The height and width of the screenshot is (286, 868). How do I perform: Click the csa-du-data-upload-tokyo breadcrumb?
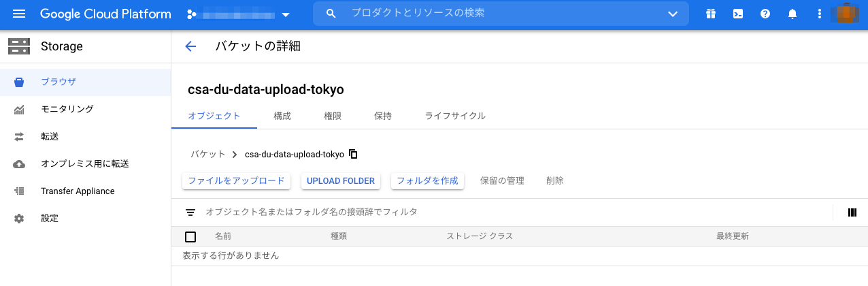(295, 154)
